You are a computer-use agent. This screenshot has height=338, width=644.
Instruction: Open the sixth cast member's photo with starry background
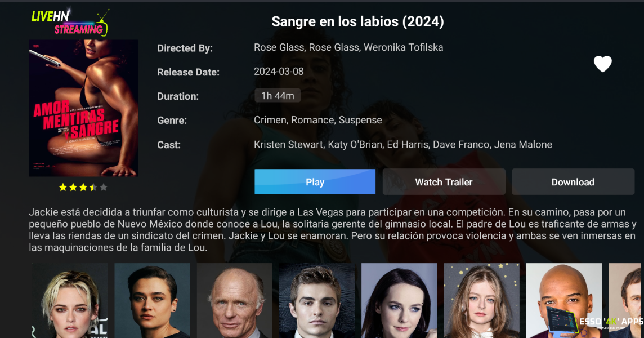481,301
